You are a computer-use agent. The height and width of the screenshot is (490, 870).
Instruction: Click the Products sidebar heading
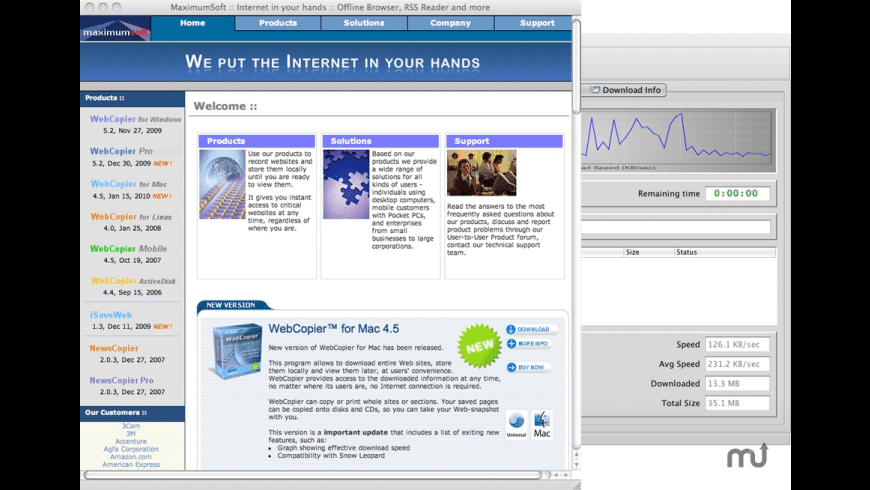(x=105, y=98)
